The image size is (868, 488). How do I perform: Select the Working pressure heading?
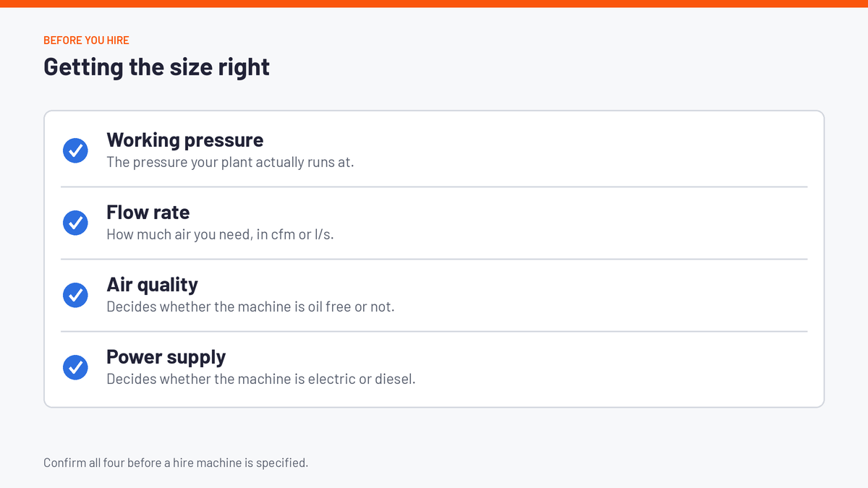pyautogui.click(x=185, y=140)
